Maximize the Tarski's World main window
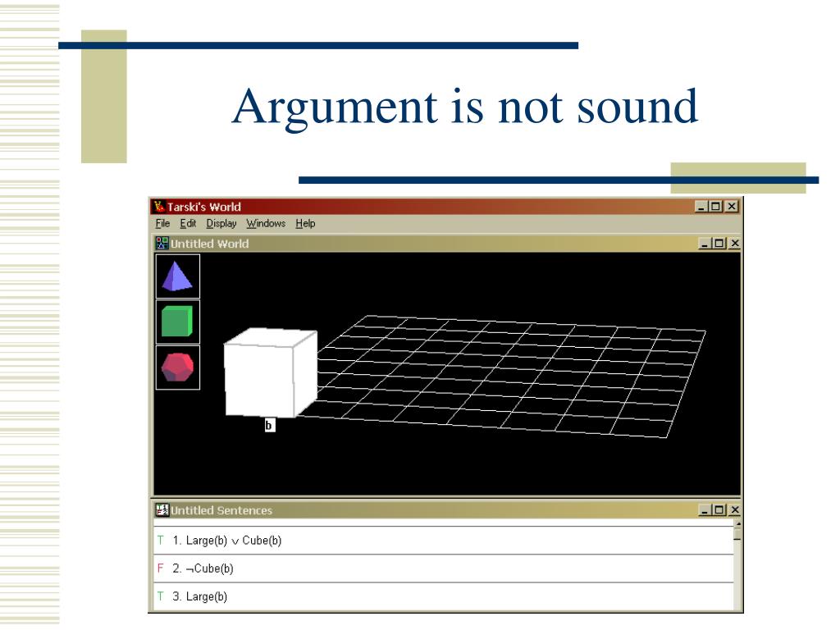Viewport: 840px width, 630px height. tap(715, 206)
